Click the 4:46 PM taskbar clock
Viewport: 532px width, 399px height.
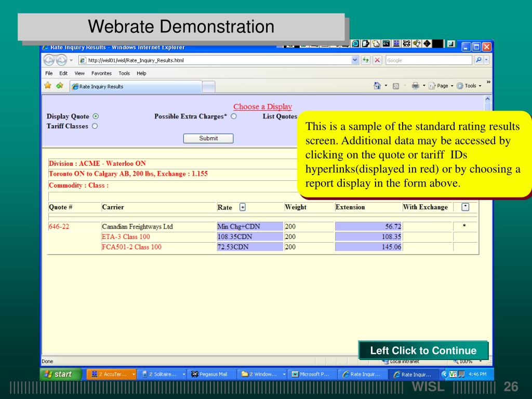477,374
